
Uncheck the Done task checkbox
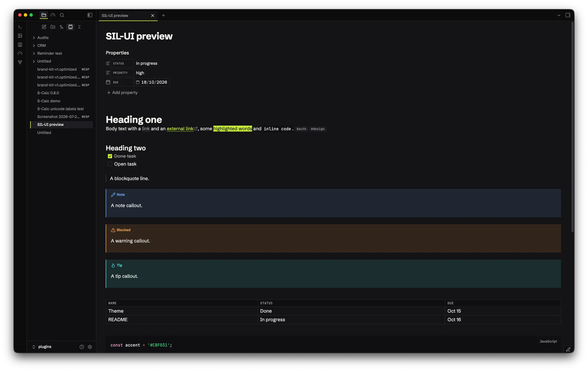tap(110, 156)
